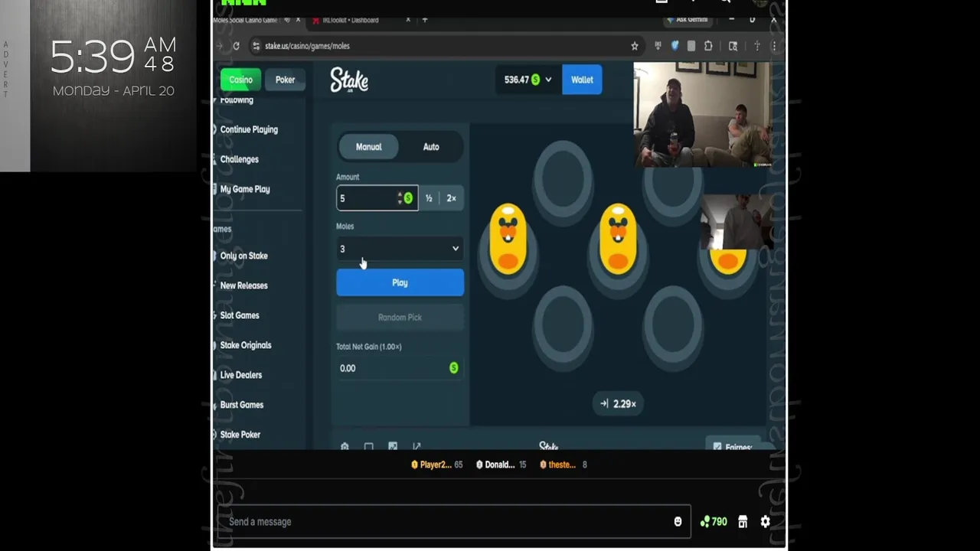Viewport: 980px width, 551px height.
Task: Click the Player2 leaderboard entry
Action: click(436, 465)
